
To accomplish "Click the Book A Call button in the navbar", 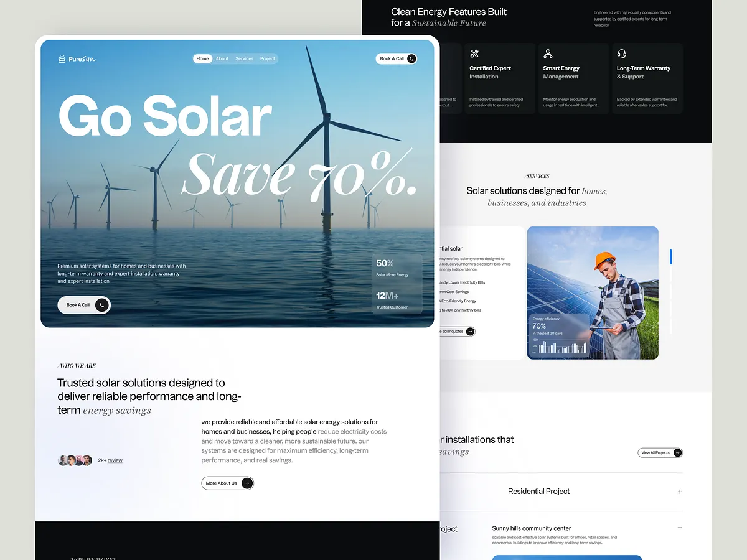I will pyautogui.click(x=397, y=58).
